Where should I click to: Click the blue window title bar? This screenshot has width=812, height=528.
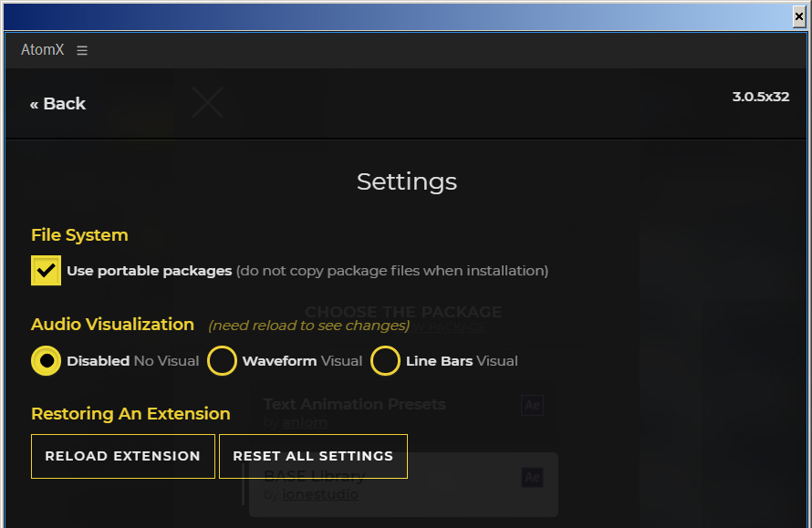pos(398,16)
